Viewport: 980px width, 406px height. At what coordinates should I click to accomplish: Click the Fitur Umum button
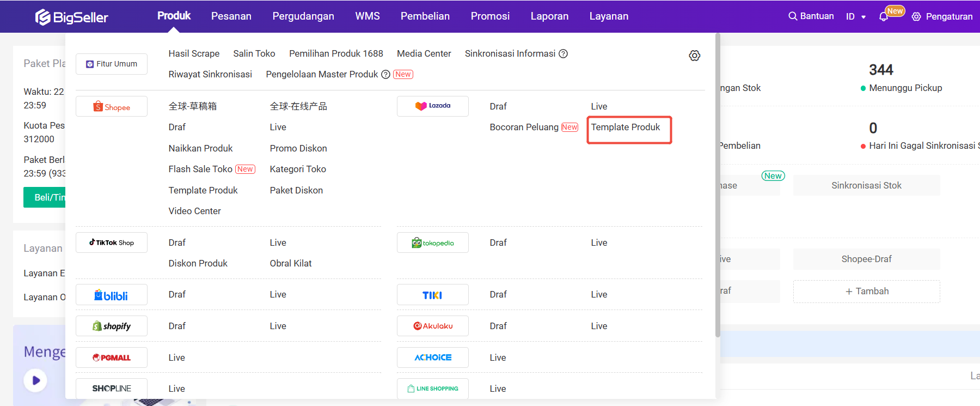click(x=112, y=64)
